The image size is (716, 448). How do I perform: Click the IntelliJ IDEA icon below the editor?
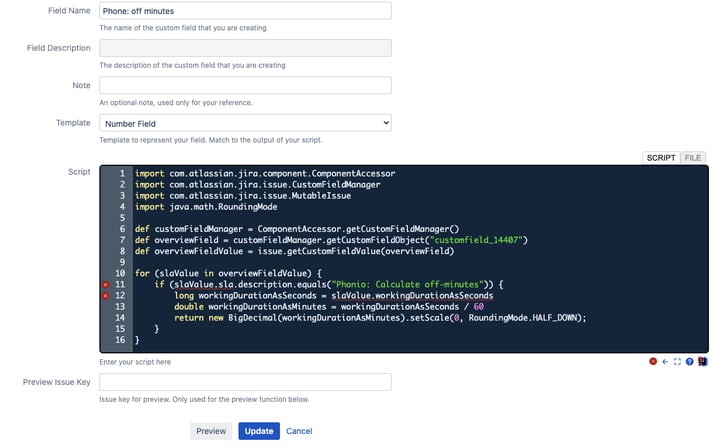coord(703,361)
